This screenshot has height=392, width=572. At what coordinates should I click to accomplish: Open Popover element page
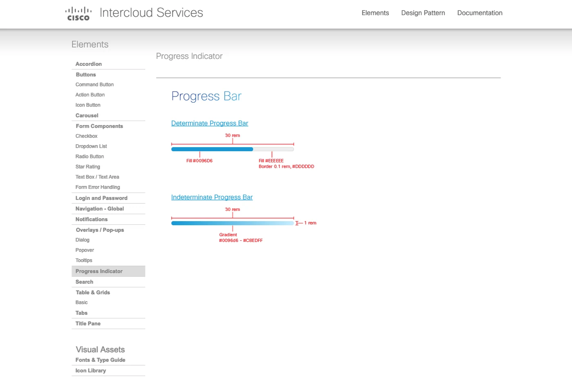pos(85,250)
